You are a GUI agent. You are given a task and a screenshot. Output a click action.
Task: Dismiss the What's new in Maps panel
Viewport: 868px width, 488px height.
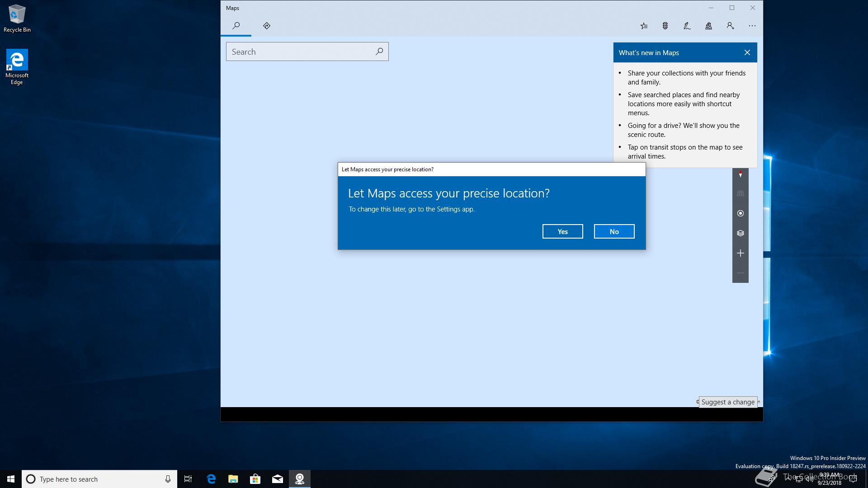pyautogui.click(x=747, y=53)
